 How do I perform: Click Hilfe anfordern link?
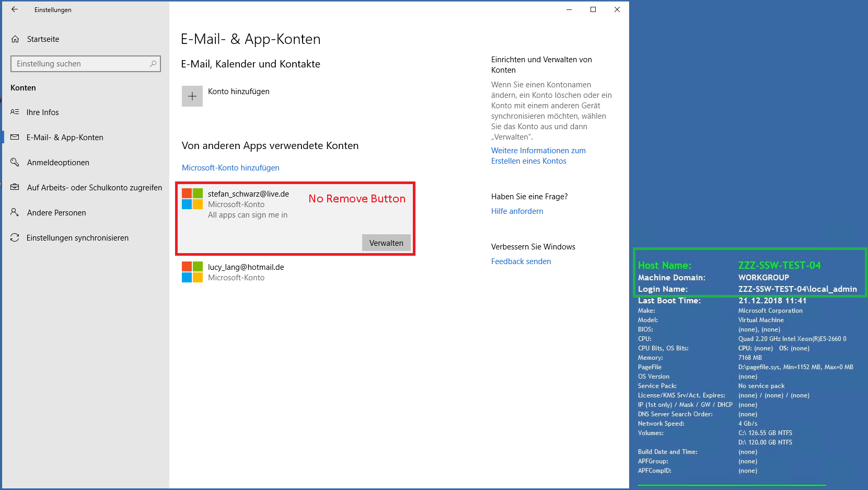pos(517,211)
